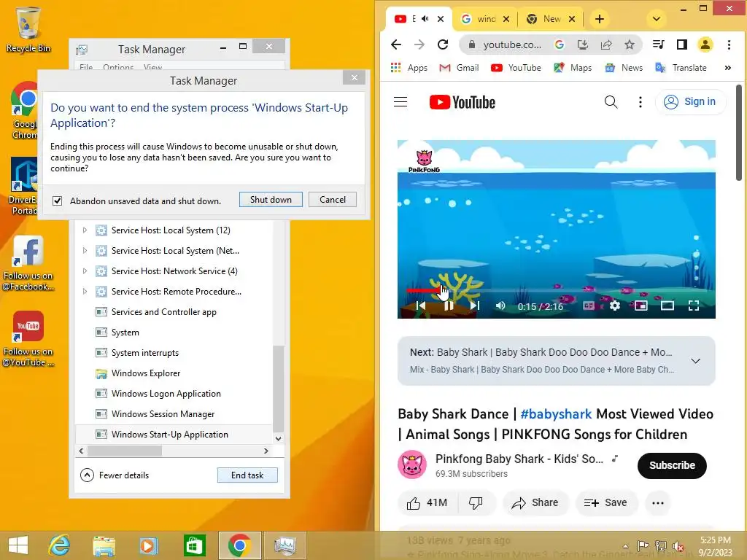Click the process list scroll down arrow
The height and width of the screenshot is (560, 747).
(x=279, y=438)
